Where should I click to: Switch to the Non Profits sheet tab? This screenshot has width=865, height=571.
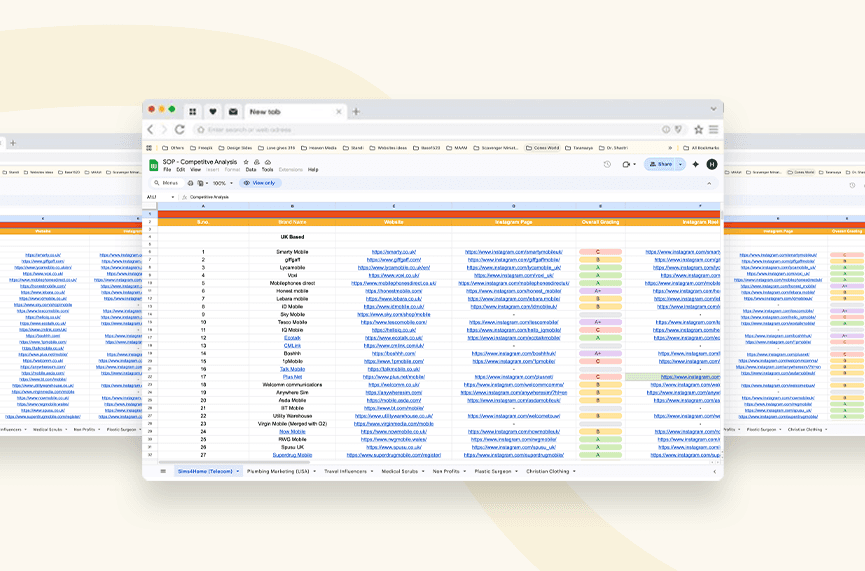click(446, 471)
